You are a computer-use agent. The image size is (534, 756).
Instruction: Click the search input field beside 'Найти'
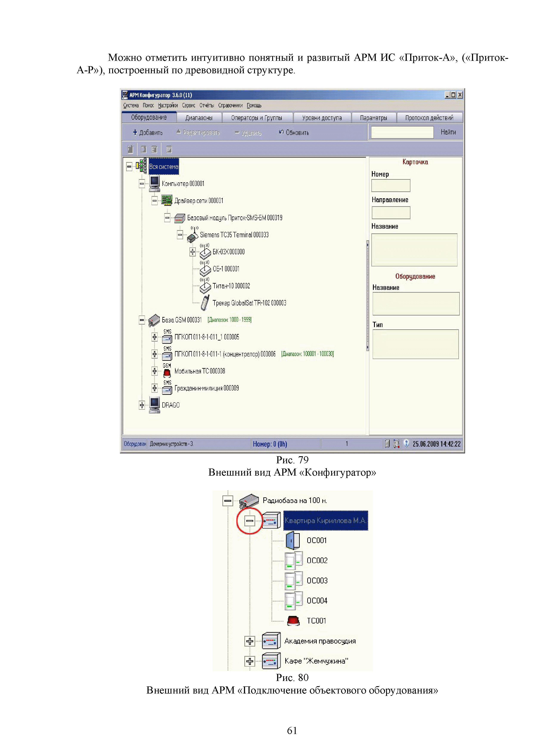(x=402, y=132)
